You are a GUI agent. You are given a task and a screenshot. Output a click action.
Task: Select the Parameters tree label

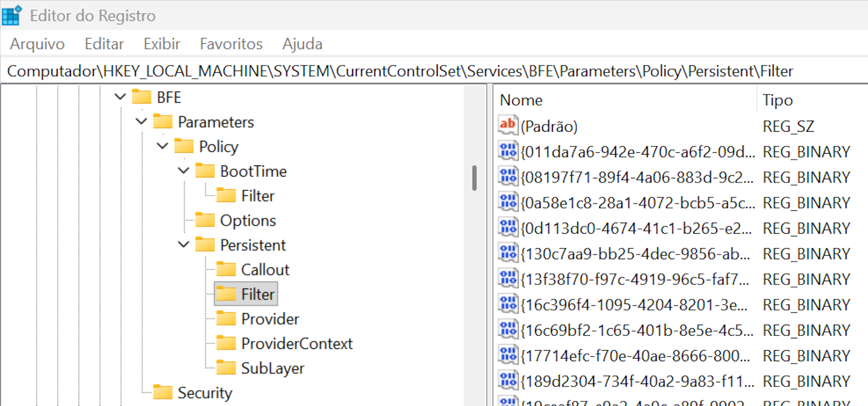pos(216,122)
